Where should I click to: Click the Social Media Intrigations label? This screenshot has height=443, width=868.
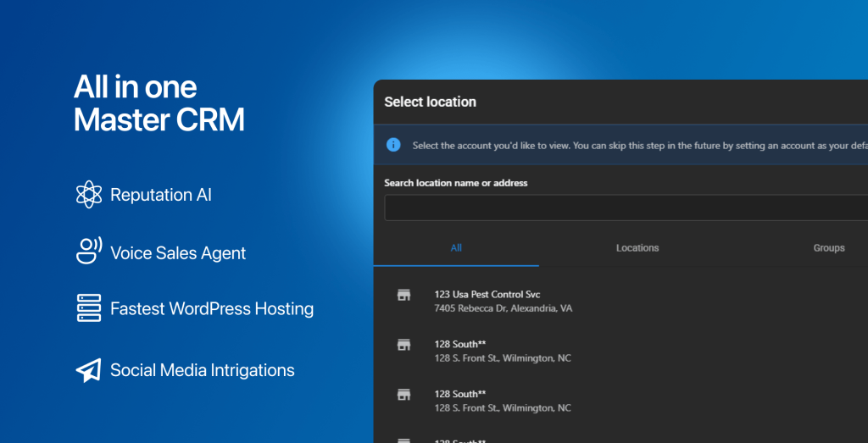(x=203, y=370)
